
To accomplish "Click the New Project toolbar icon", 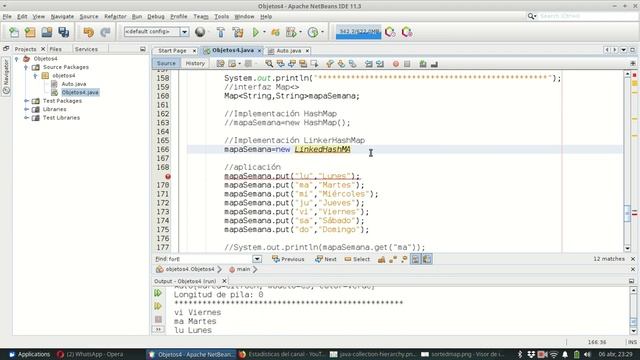I will (30, 32).
